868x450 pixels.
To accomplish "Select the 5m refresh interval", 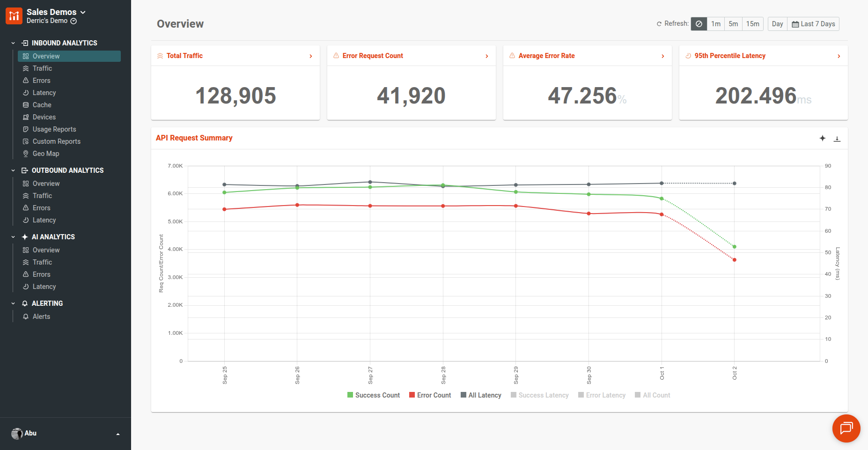I will point(733,23).
